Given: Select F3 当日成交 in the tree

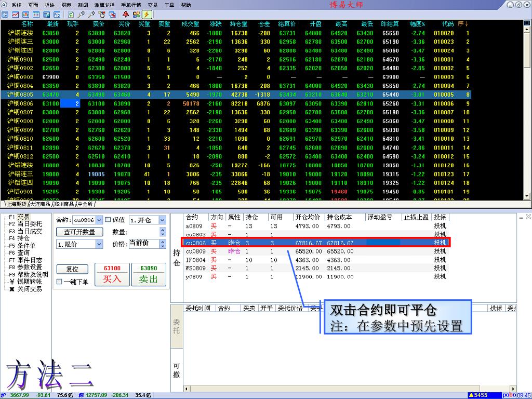Looking at the screenshot, I should click(25, 231).
